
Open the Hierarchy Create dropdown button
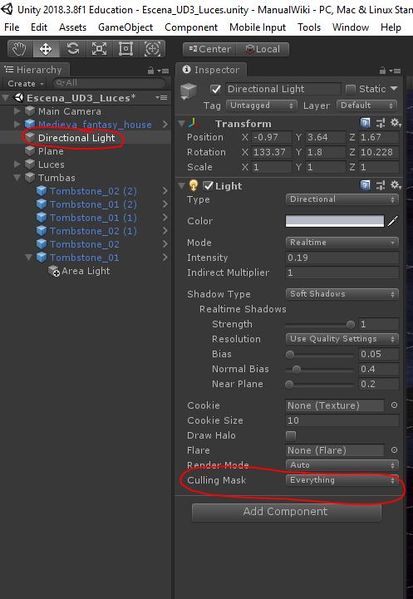coord(26,83)
